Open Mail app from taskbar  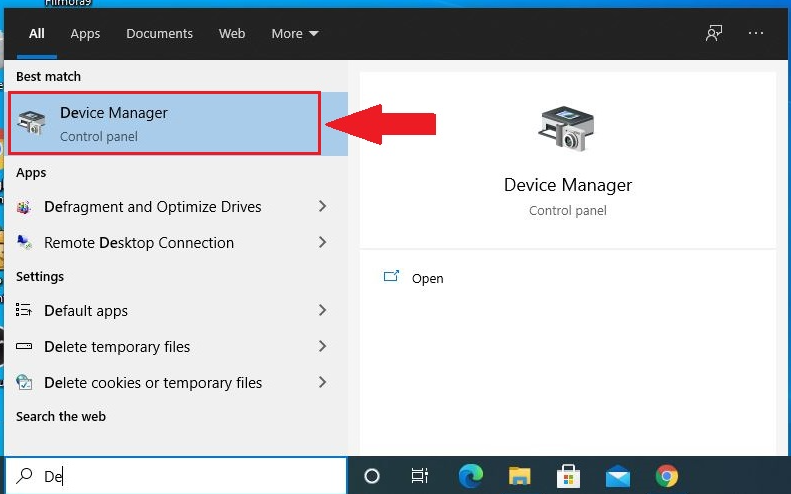pos(617,477)
